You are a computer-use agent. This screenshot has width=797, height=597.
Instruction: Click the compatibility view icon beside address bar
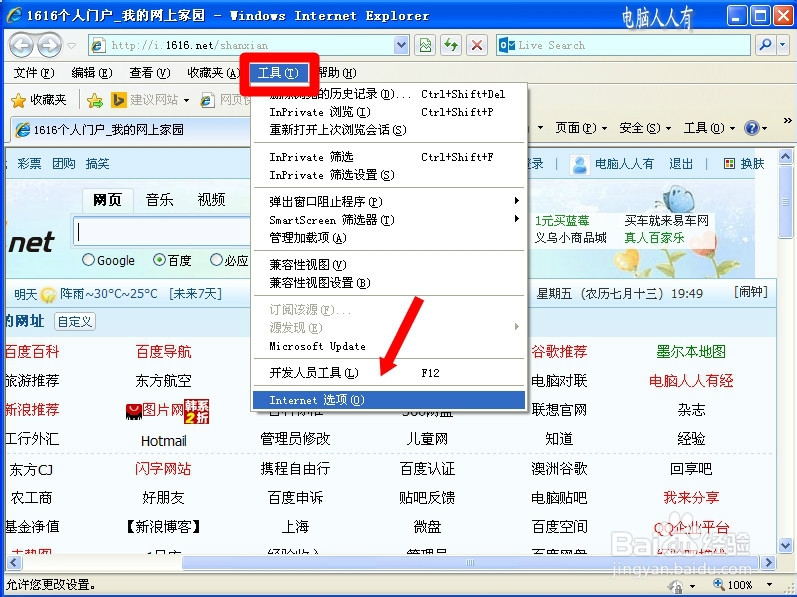(x=425, y=45)
